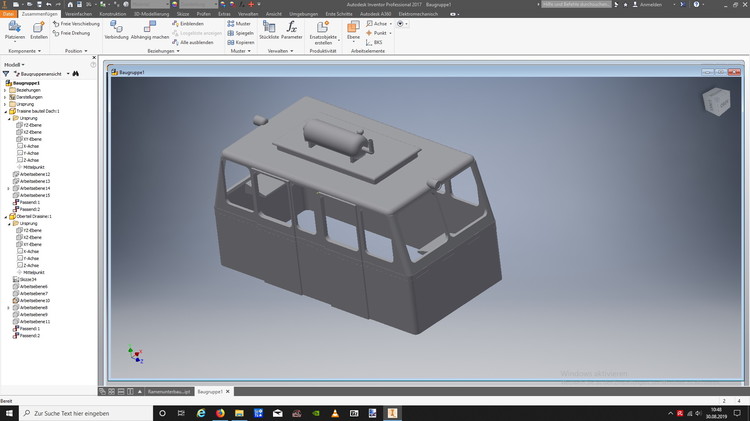This screenshot has width=750, height=421.
Task: Open the Parameter fx tool
Action: (x=292, y=29)
